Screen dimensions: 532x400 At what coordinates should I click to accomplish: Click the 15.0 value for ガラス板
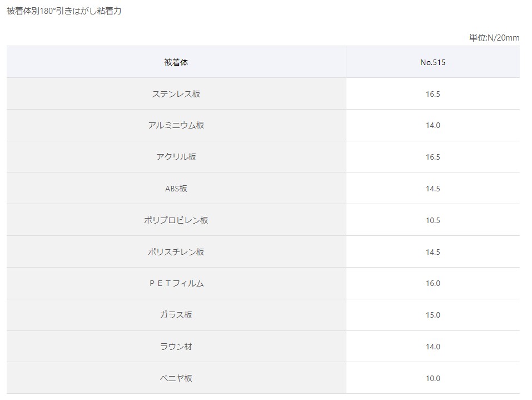coord(433,315)
